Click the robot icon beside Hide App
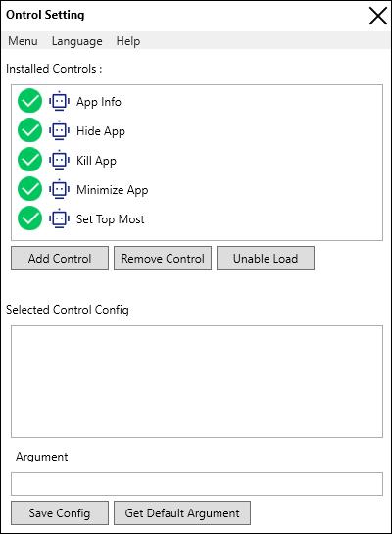The width and height of the screenshot is (392, 534). [x=59, y=130]
